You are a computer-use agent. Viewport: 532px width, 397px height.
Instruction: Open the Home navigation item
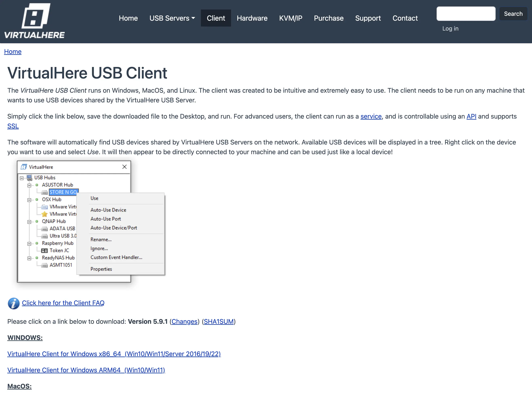tap(128, 18)
